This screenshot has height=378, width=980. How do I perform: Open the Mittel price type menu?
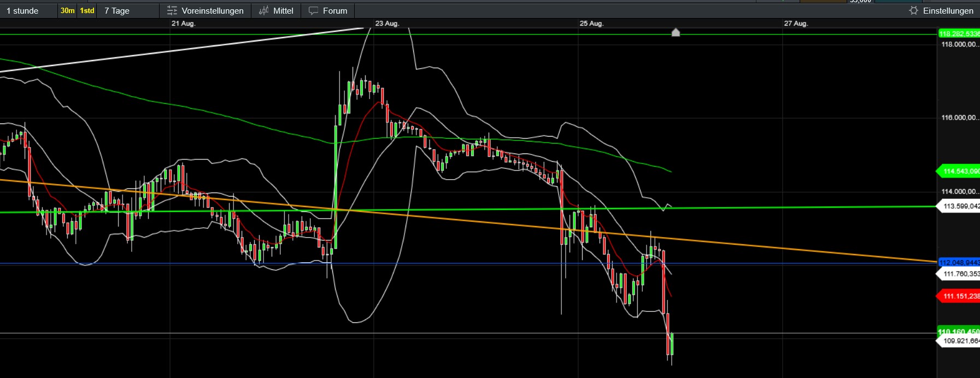[x=283, y=11]
